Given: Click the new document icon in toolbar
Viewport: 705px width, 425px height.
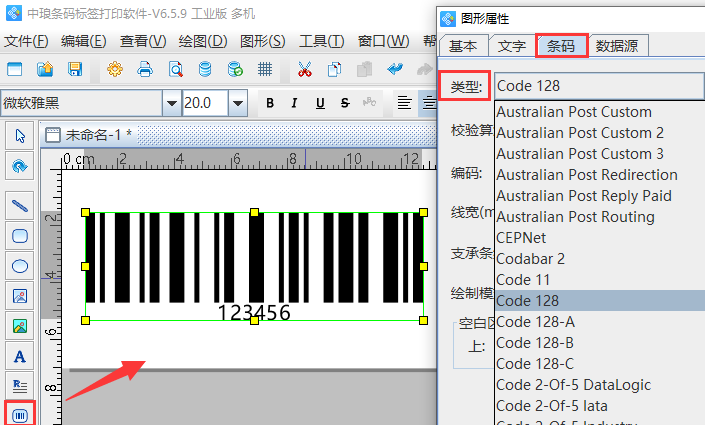Looking at the screenshot, I should pyautogui.click(x=15, y=69).
